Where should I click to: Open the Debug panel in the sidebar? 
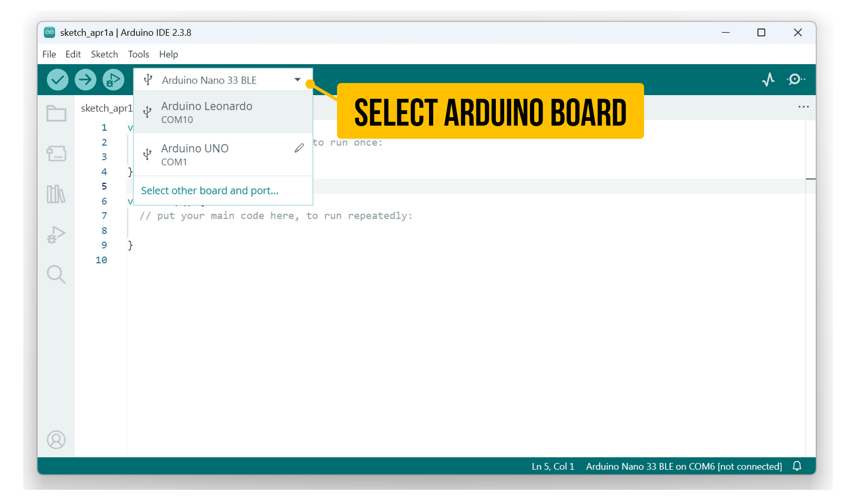[56, 234]
